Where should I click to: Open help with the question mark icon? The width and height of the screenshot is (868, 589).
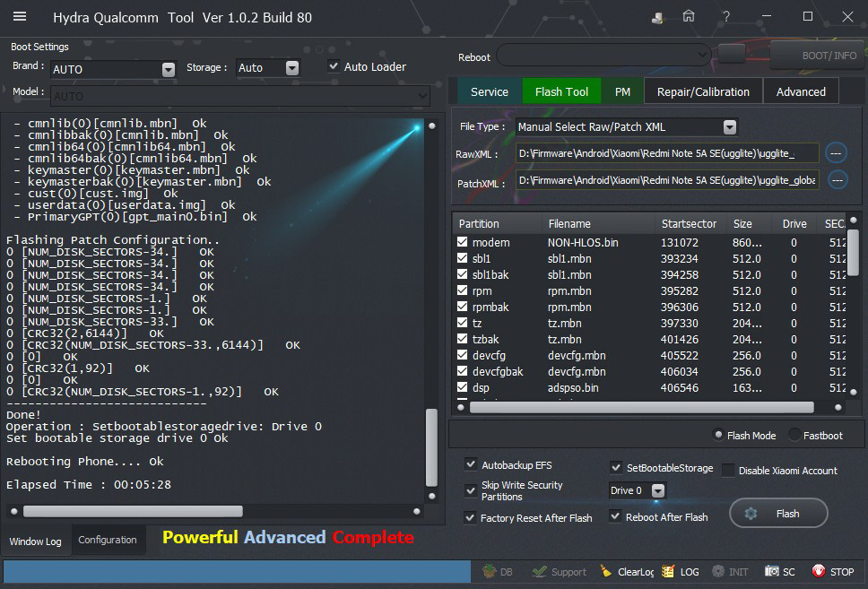725,16
